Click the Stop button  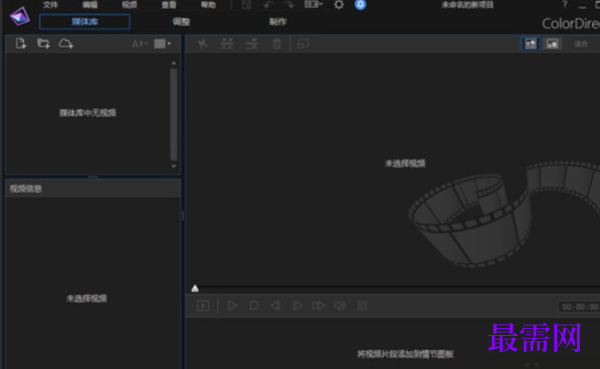click(x=254, y=305)
